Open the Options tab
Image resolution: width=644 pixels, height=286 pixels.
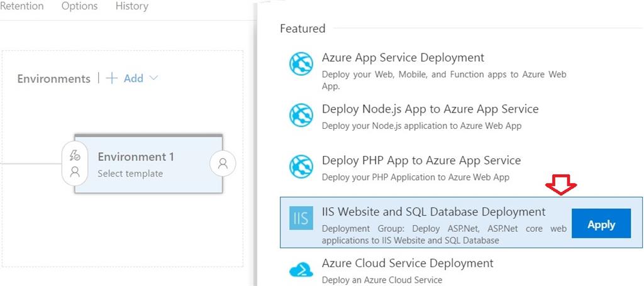pos(79,6)
